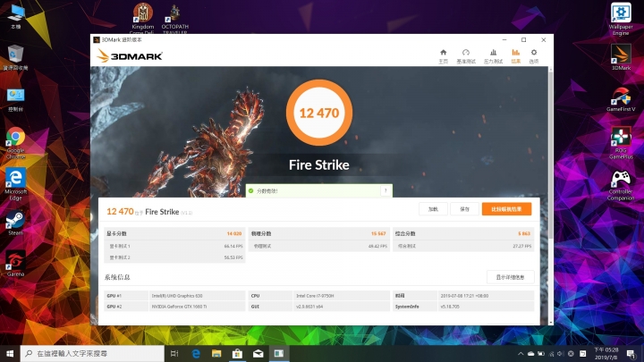Click the Intel(R) UHD Graphics 630 entry
Viewport: 644px width, 362px height.
click(x=177, y=296)
